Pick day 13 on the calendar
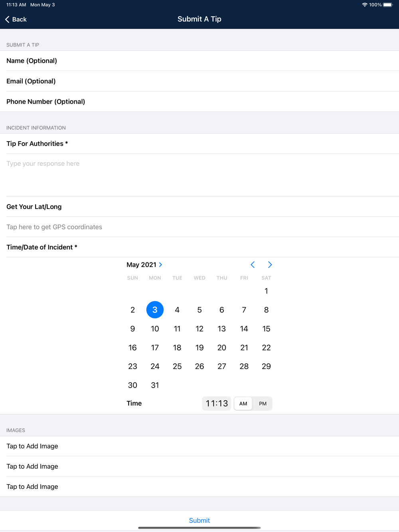Image resolution: width=399 pixels, height=532 pixels. tap(222, 329)
